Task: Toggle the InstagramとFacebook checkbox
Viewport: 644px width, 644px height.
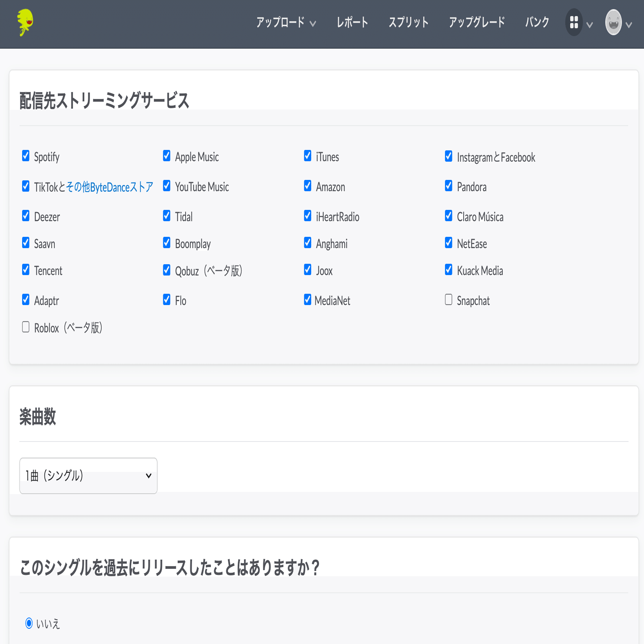Action: click(448, 156)
